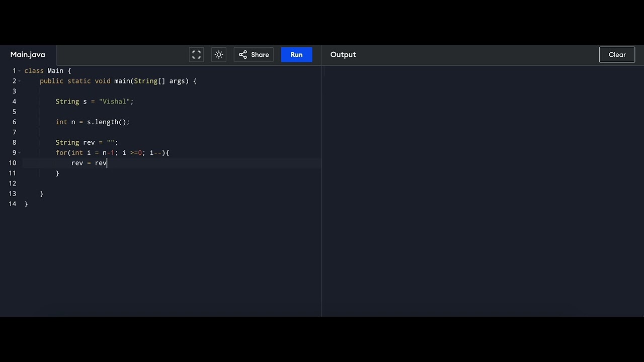The height and width of the screenshot is (362, 644).
Task: Run the Java program
Action: [x=296, y=55]
